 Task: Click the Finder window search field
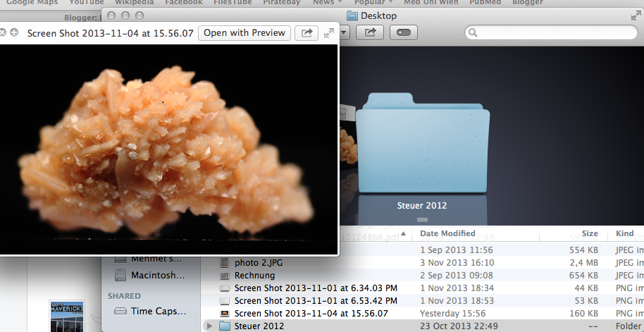[551, 32]
